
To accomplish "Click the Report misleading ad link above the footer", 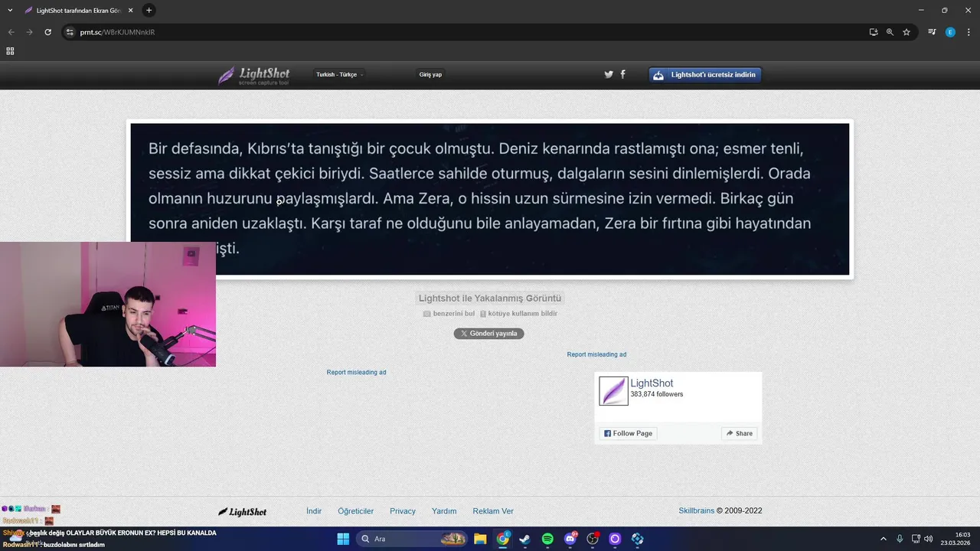I will pos(356,372).
